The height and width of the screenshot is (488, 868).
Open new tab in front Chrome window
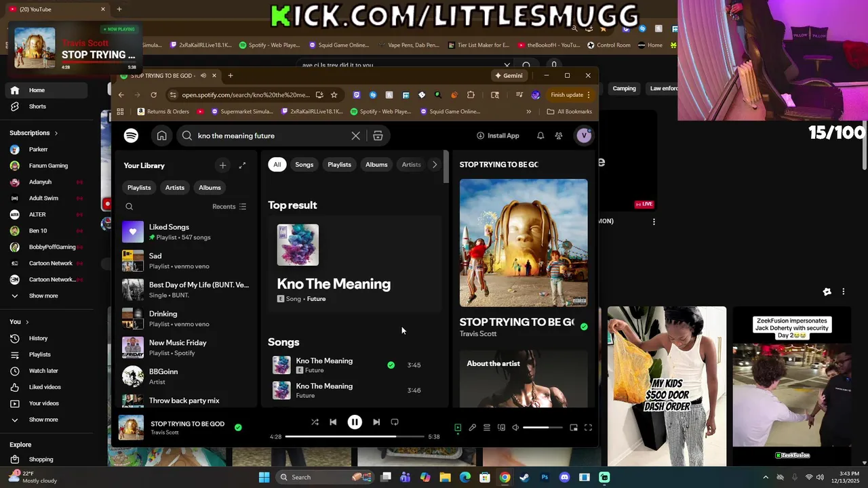[231, 75]
